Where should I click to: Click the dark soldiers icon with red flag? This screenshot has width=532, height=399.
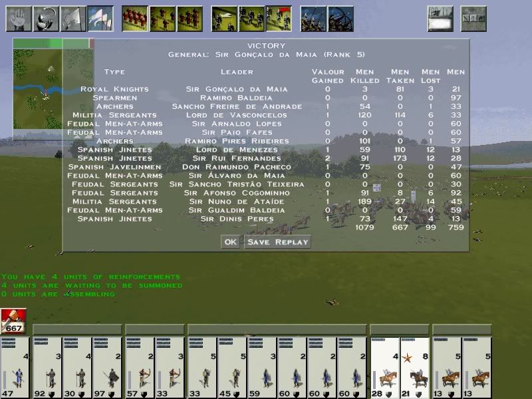[x=279, y=19]
